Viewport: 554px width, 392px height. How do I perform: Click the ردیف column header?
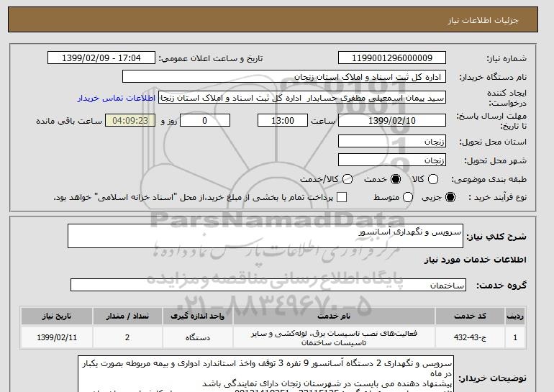tap(515, 316)
